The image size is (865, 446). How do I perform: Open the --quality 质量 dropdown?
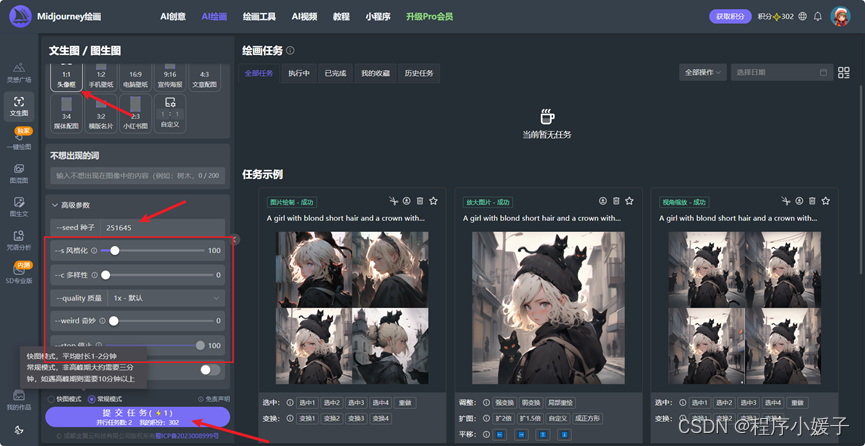(166, 298)
